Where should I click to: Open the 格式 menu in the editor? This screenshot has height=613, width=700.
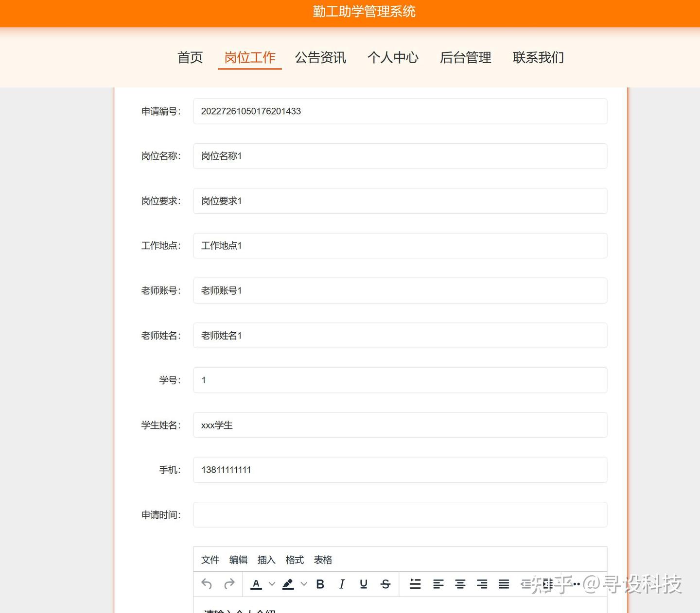294,560
